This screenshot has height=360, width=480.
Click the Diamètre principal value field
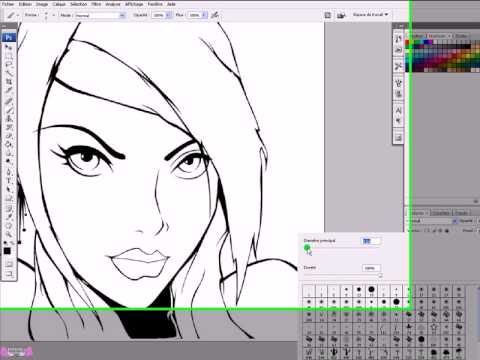point(371,241)
